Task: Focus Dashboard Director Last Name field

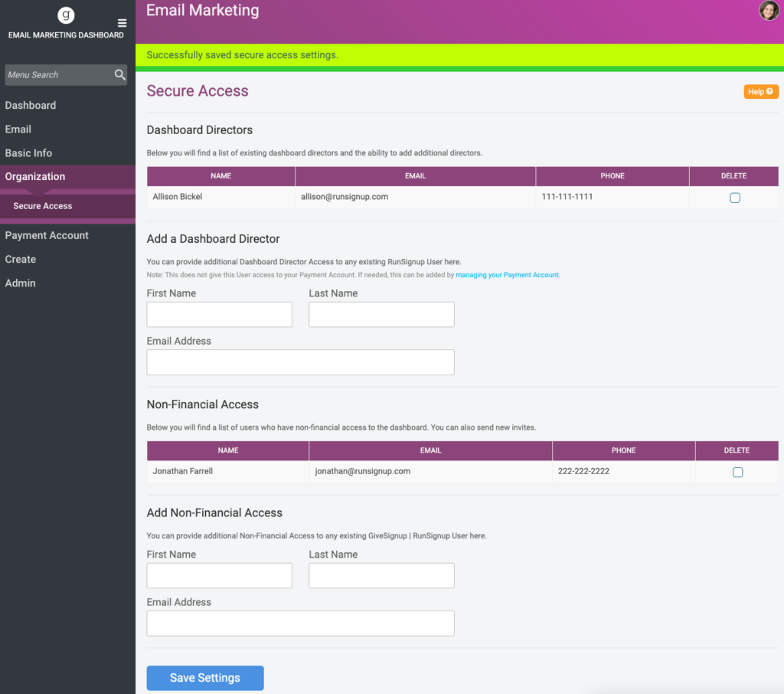Action: [x=381, y=314]
